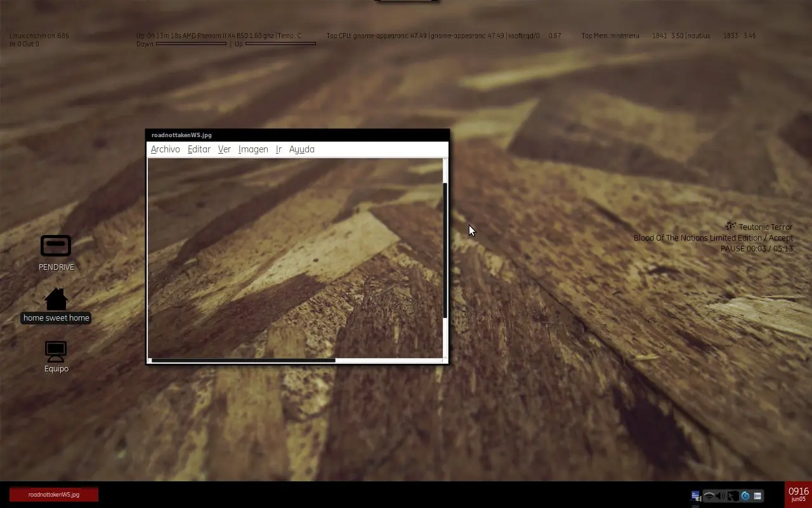Click the cursor pointer tray icon

pyautogui.click(x=733, y=496)
